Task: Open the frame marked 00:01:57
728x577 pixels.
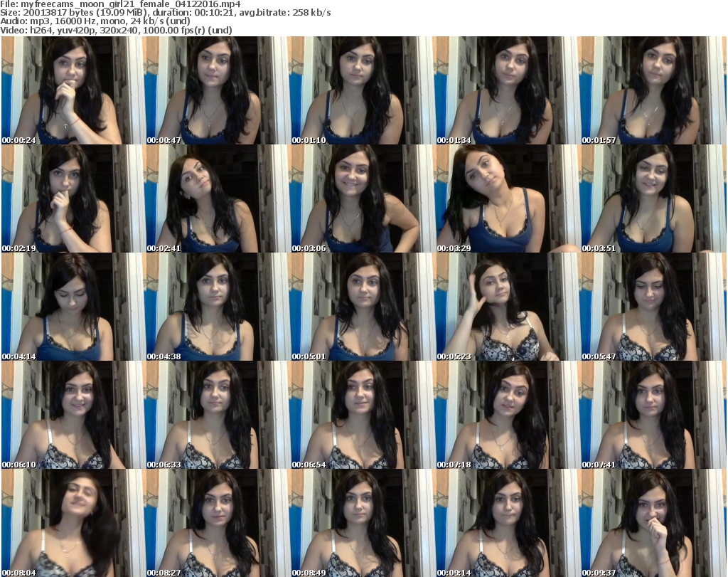Action: tap(653, 90)
